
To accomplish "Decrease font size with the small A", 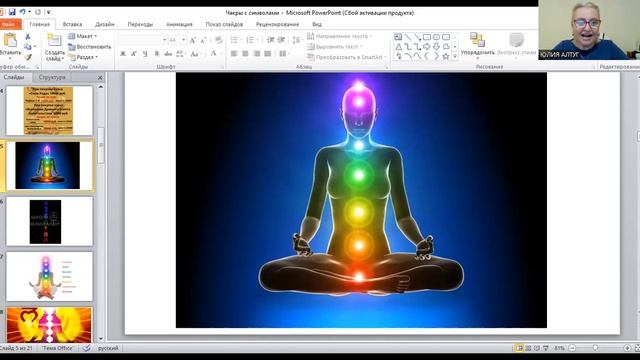I will click(203, 40).
